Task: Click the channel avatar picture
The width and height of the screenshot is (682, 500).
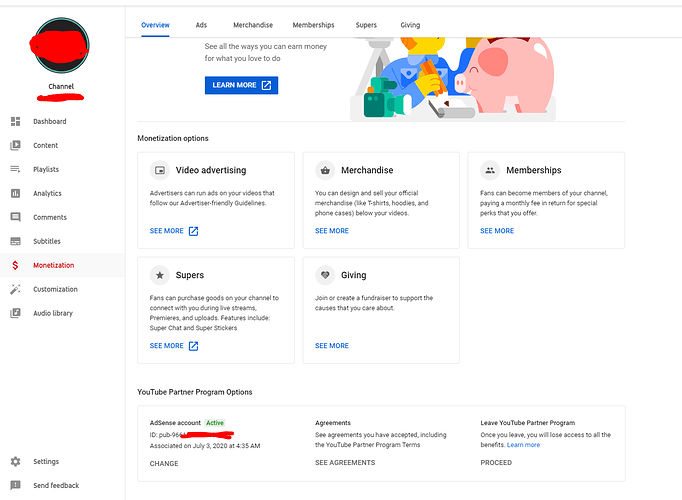Action: coord(61,45)
